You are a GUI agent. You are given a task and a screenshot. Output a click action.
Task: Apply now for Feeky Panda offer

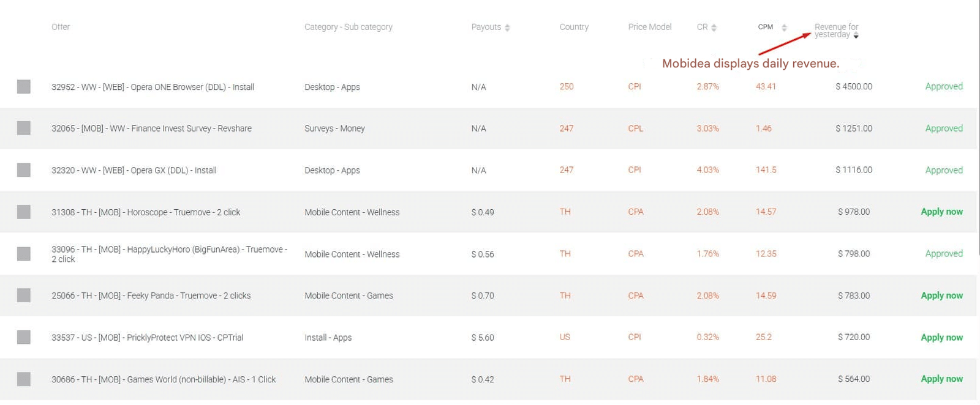pos(941,295)
